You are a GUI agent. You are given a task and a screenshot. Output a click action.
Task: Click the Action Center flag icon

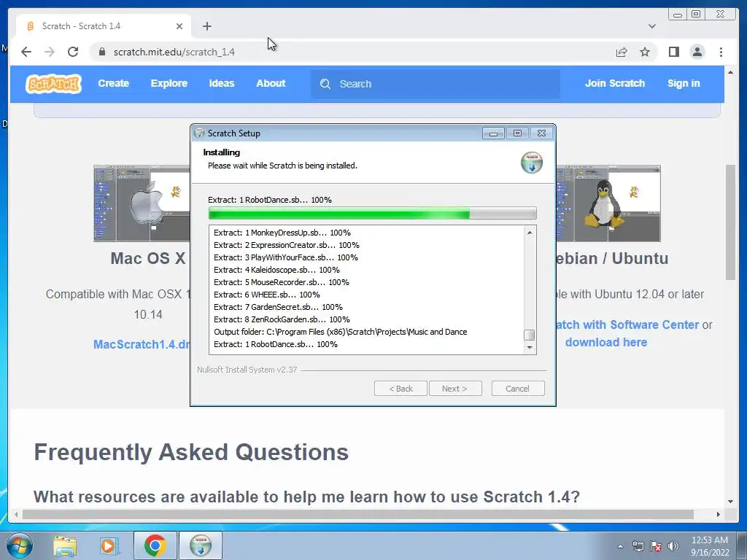[x=656, y=546]
